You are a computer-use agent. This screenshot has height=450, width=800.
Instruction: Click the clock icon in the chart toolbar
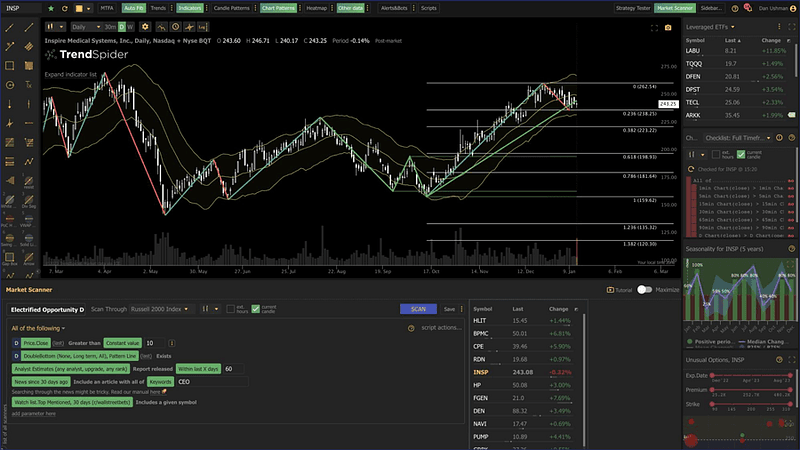pyautogui.click(x=175, y=27)
